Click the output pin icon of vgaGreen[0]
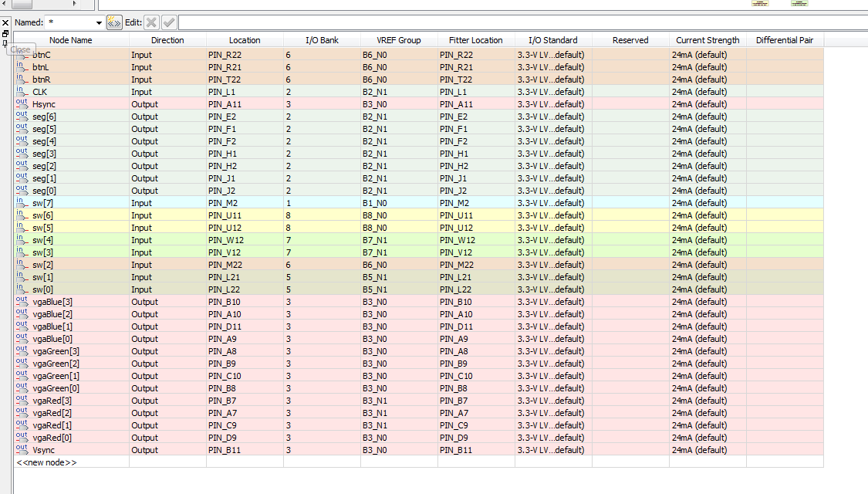 22,387
